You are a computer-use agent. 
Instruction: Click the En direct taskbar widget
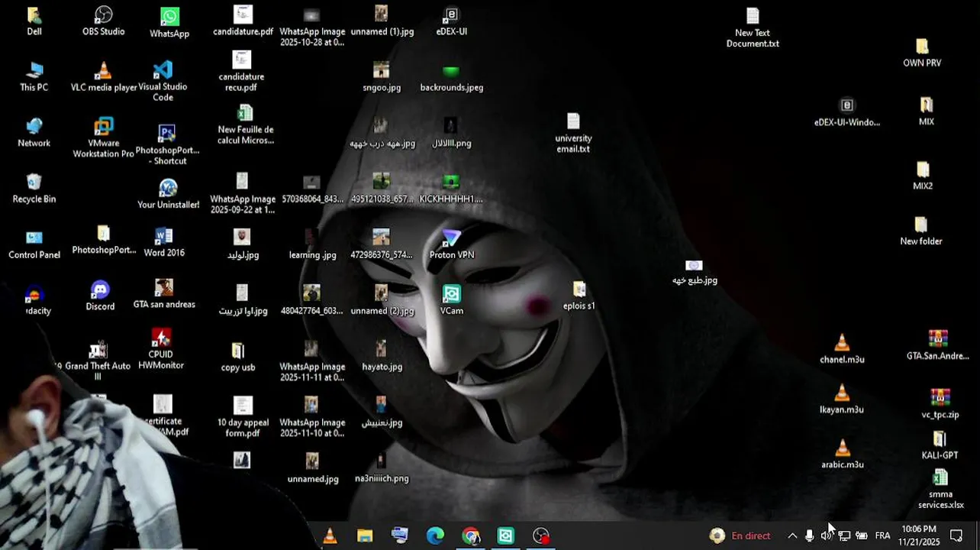coord(740,535)
